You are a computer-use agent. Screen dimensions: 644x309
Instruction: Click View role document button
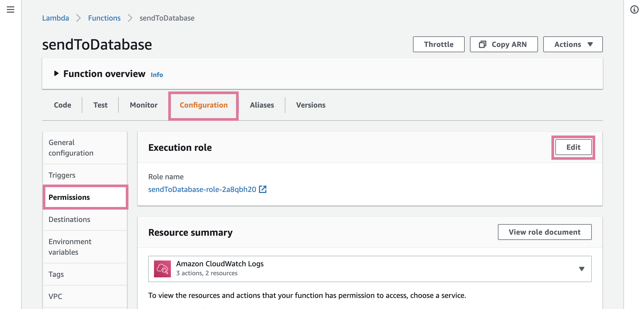point(545,232)
